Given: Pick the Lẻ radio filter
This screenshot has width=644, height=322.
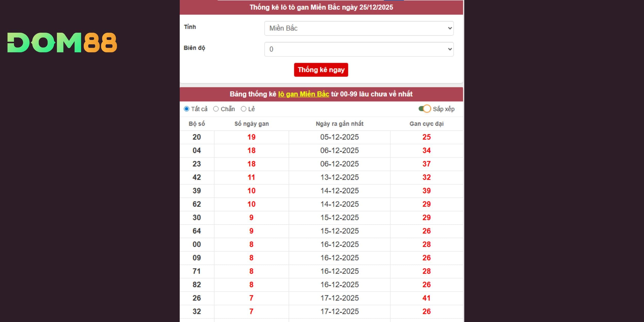Looking at the screenshot, I should (243, 109).
